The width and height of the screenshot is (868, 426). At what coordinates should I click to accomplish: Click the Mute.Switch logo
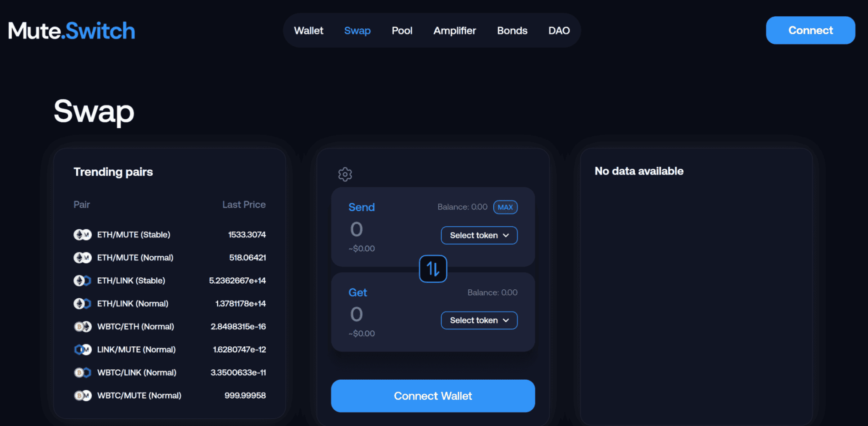[x=72, y=31]
